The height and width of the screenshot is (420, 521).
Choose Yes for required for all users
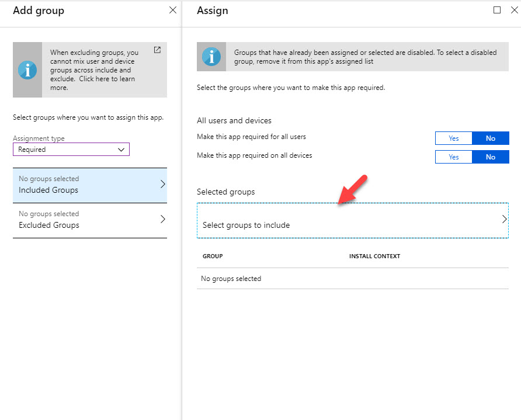[454, 138]
